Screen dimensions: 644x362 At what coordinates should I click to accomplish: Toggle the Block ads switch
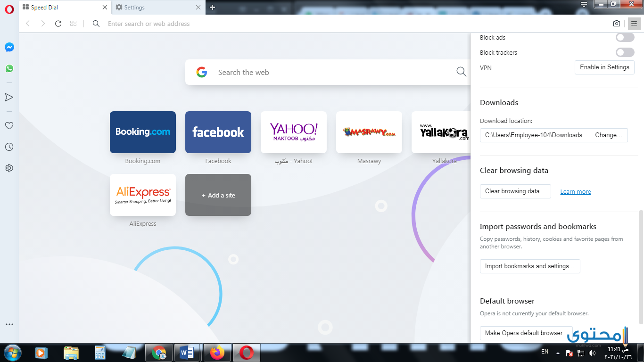click(x=625, y=37)
